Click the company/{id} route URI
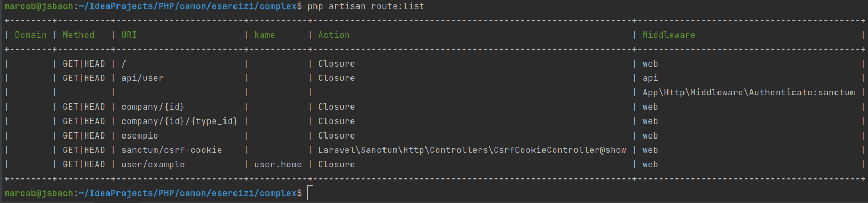The image size is (868, 203). pos(153,107)
